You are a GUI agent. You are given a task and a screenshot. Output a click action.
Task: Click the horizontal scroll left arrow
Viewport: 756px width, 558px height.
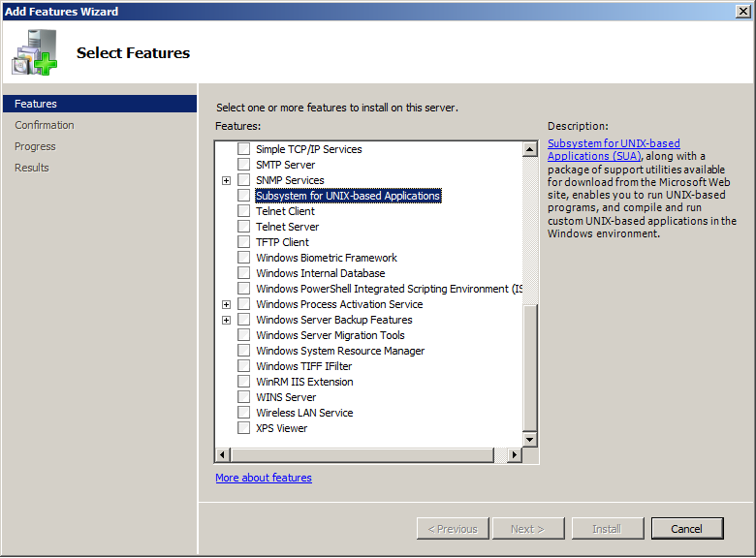coord(222,455)
